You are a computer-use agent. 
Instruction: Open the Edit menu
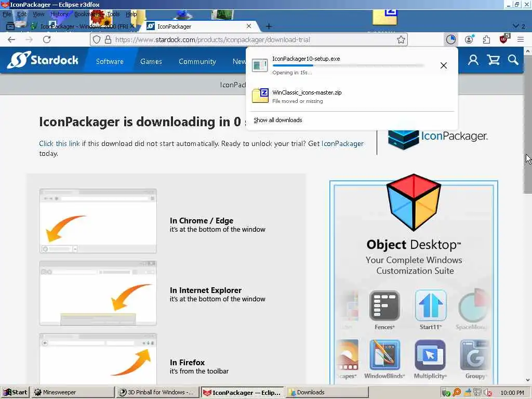pos(22,14)
